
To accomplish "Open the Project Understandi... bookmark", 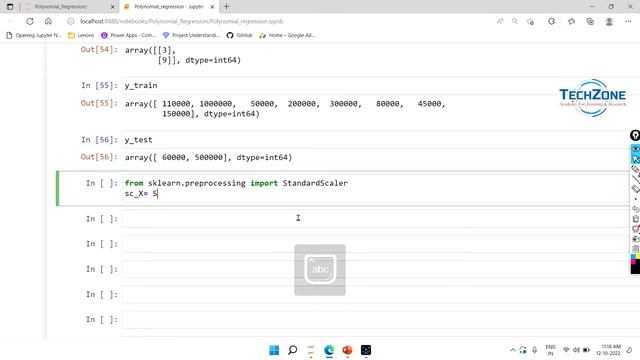I will tap(191, 35).
